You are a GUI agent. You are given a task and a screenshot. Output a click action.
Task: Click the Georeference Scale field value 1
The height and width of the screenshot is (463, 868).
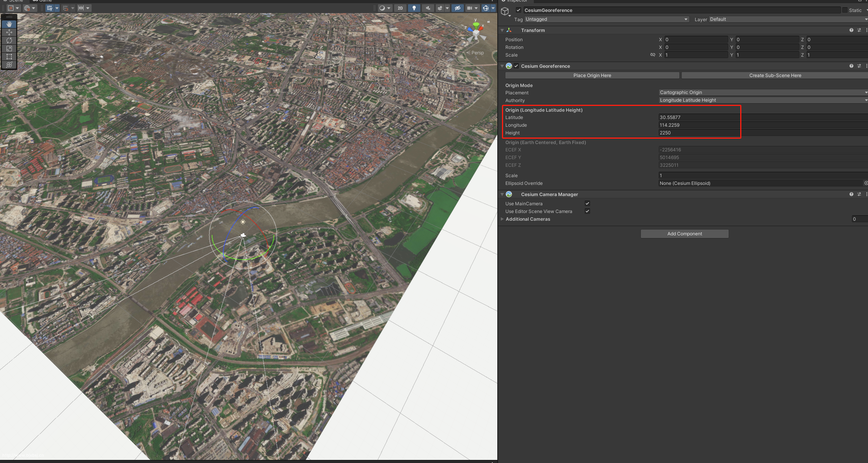[763, 176]
